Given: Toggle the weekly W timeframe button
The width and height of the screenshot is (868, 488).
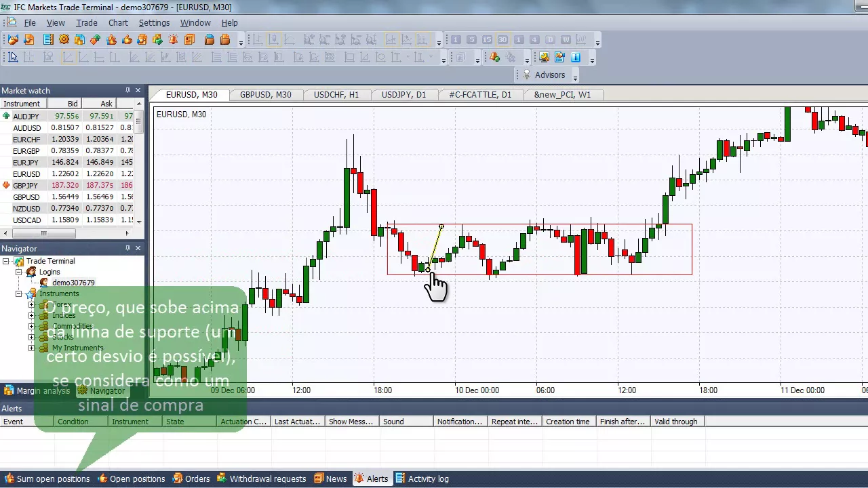Looking at the screenshot, I should tap(566, 40).
